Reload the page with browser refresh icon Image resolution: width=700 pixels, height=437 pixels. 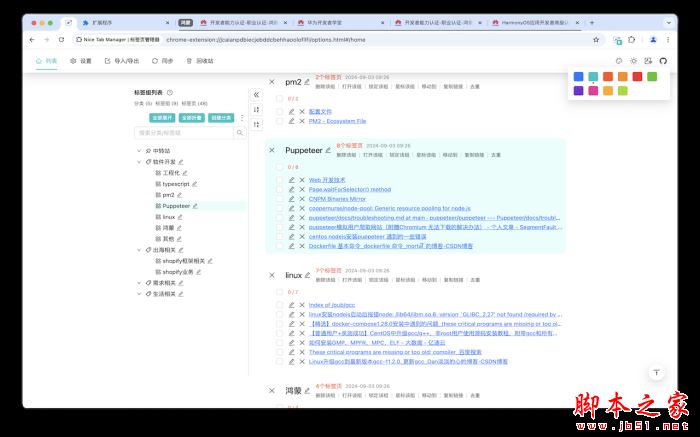tap(61, 40)
